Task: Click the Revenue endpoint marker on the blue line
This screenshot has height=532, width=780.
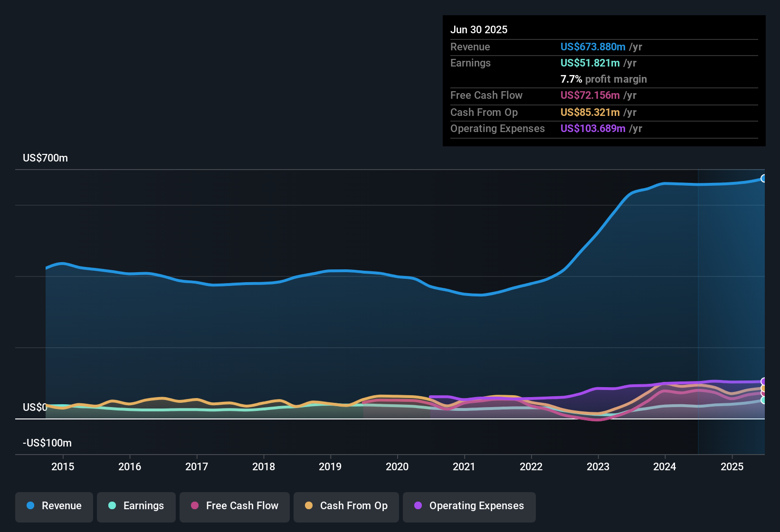Action: tap(764, 179)
